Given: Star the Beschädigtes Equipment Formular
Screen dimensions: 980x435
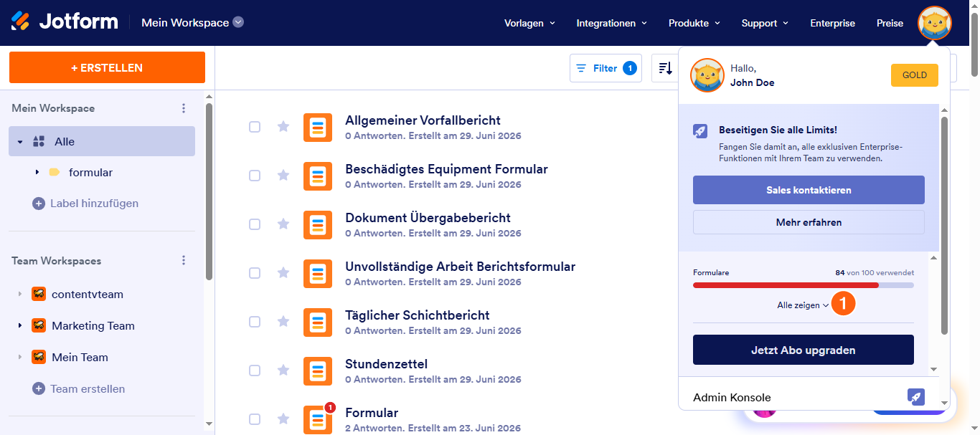Looking at the screenshot, I should click(x=283, y=176).
